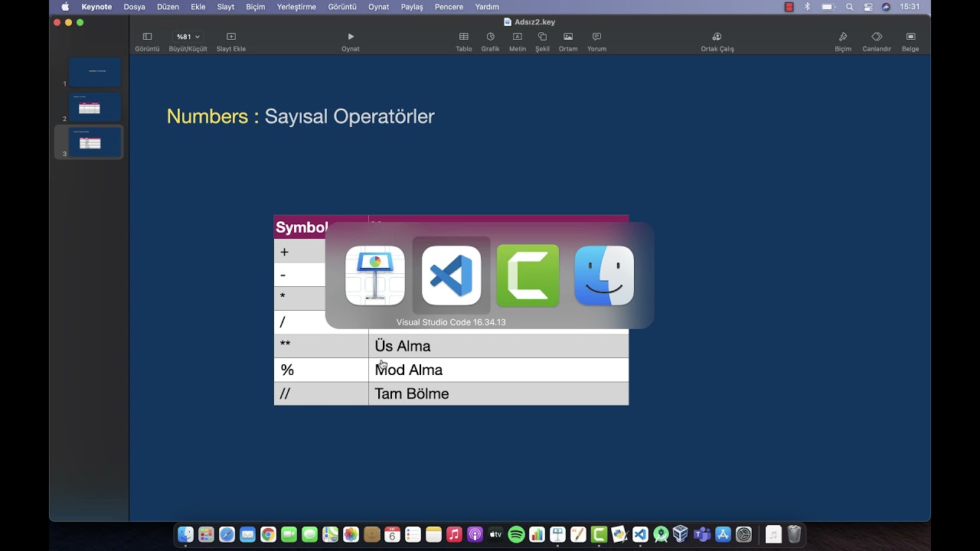
Task: Select slide 2 thumbnail in the navigator
Action: (96, 107)
